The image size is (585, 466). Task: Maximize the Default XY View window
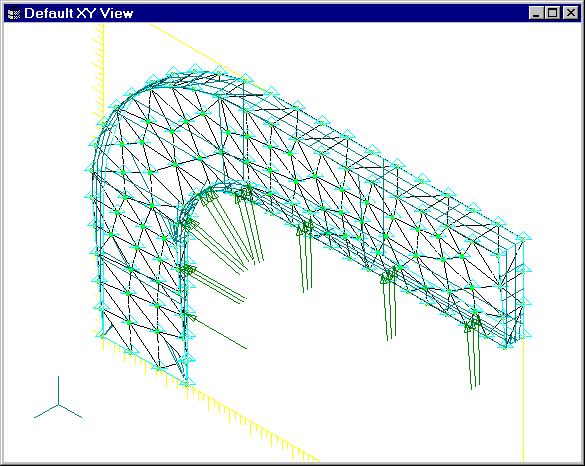pyautogui.click(x=552, y=13)
